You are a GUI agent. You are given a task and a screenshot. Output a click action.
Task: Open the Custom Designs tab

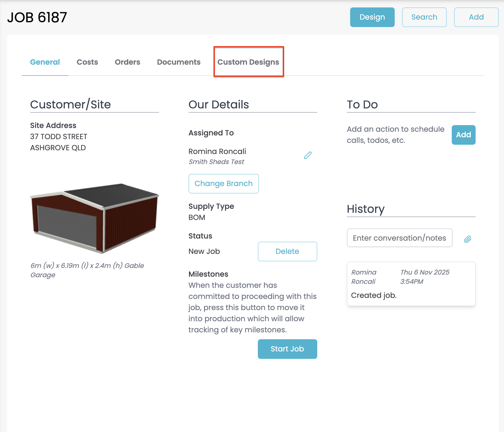pyautogui.click(x=248, y=62)
